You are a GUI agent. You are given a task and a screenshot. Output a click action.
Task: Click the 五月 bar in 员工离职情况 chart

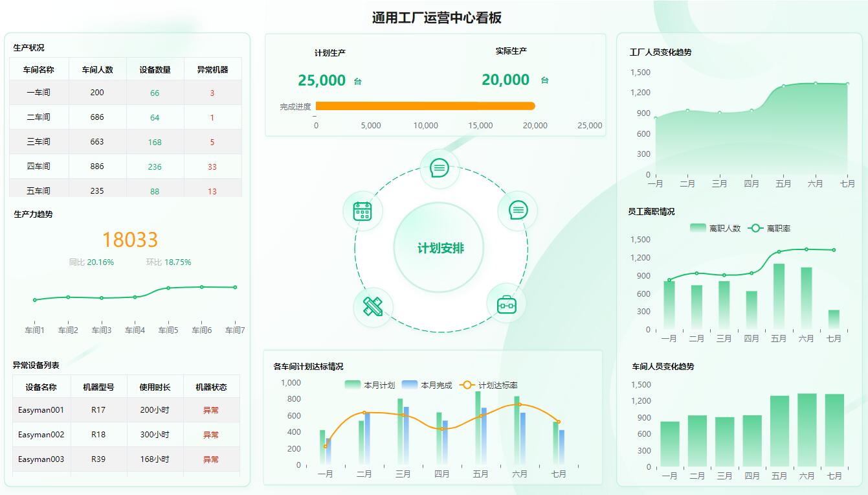click(x=779, y=296)
